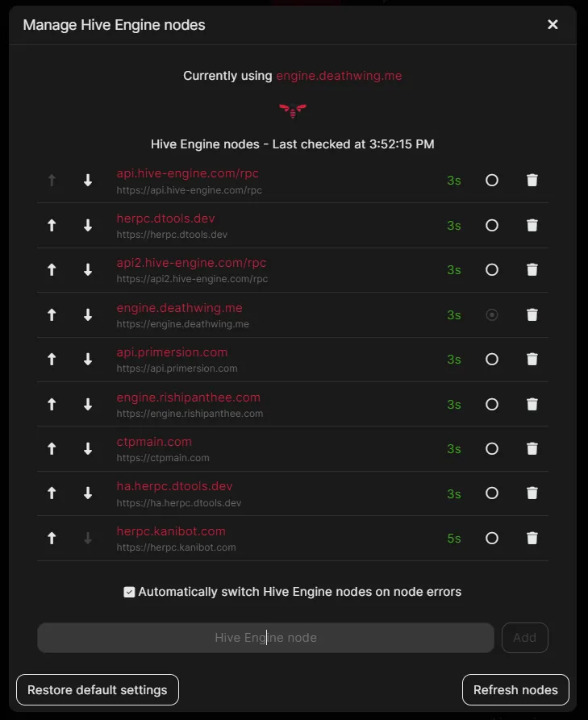Image resolution: width=588 pixels, height=720 pixels.
Task: Click the Add node button
Action: coord(524,637)
